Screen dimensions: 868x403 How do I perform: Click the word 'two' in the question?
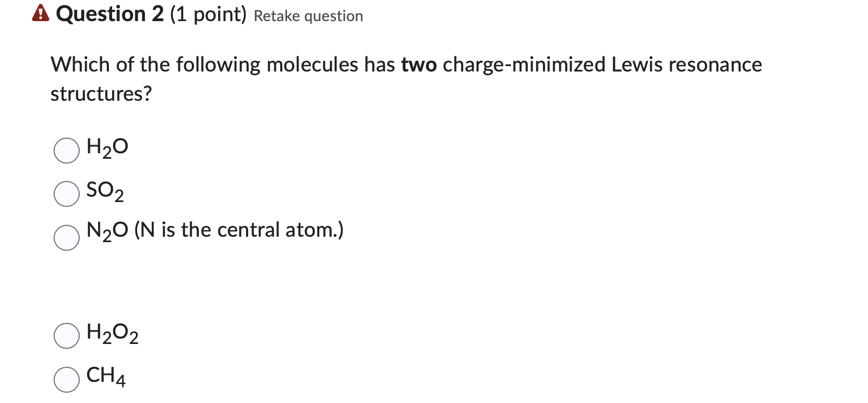(x=418, y=65)
